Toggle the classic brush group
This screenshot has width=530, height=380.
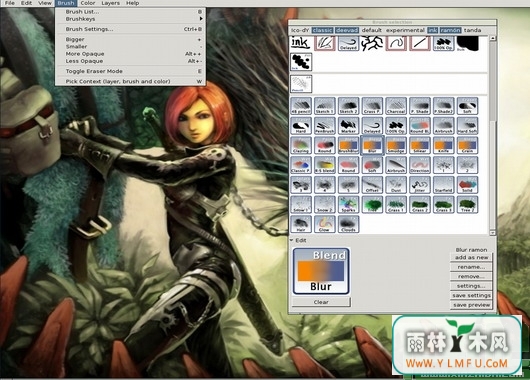322,30
